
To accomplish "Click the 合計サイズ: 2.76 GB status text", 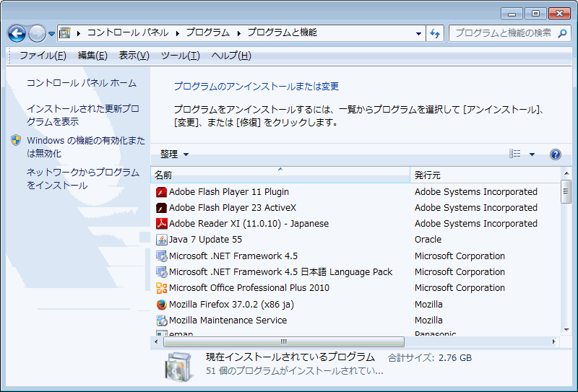I will pyautogui.click(x=430, y=358).
